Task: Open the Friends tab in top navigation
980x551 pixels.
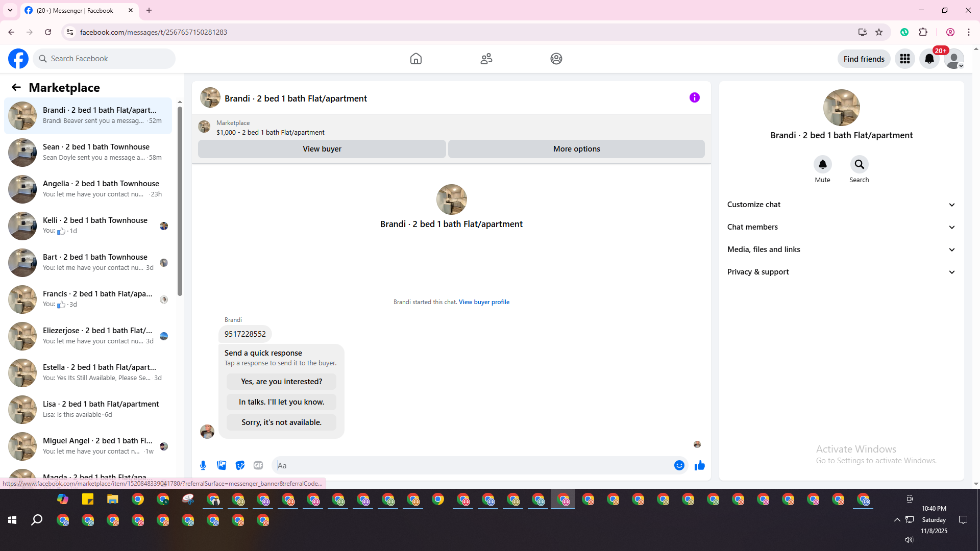Action: tap(486, 59)
